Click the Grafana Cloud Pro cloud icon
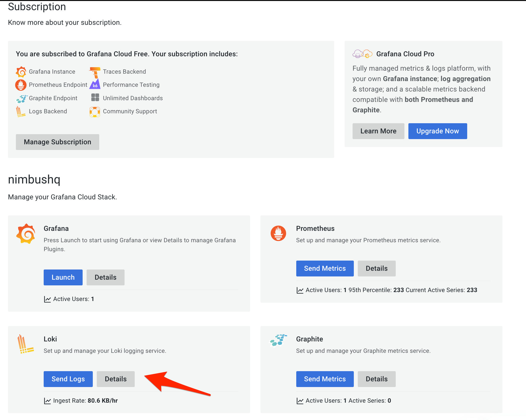This screenshot has height=420, width=526. point(362,54)
